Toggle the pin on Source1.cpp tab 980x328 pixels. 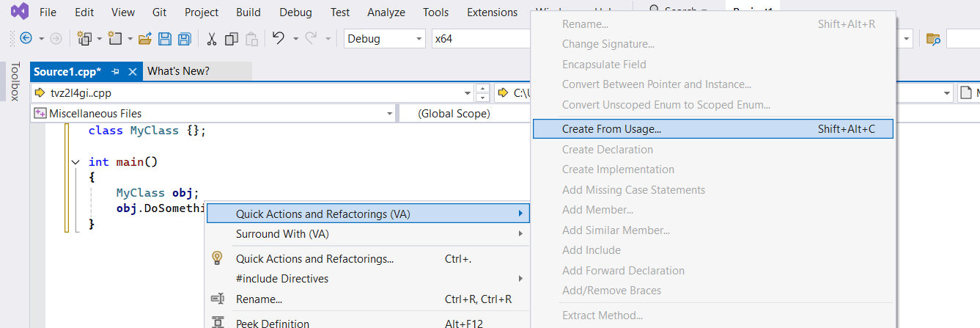pos(115,71)
